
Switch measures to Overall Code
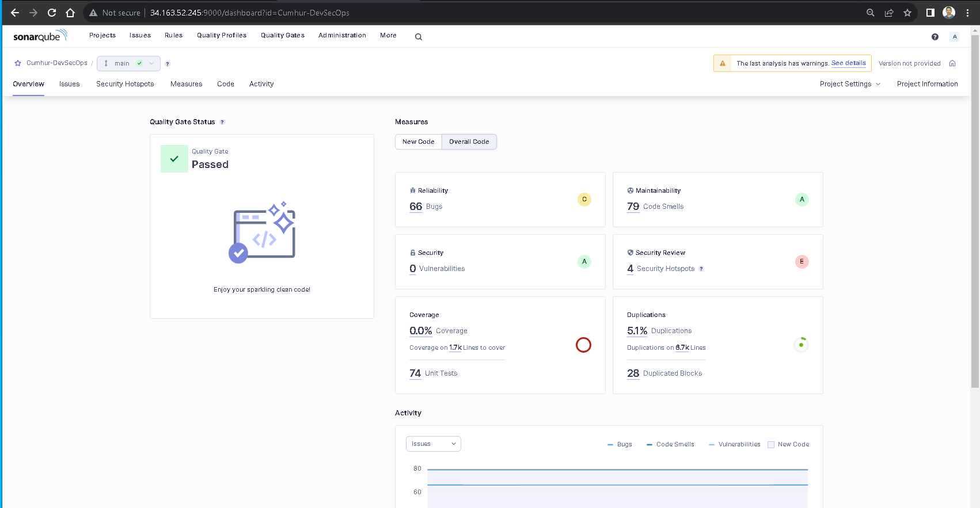point(469,142)
